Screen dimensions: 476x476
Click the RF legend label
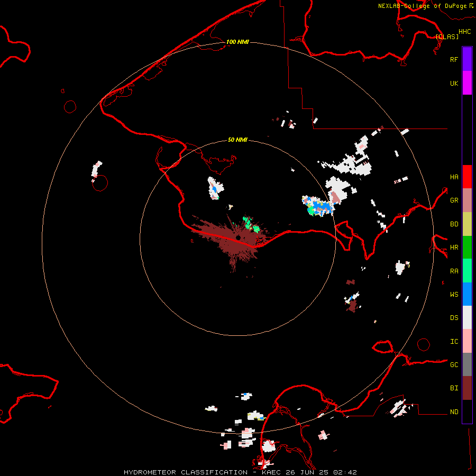click(454, 59)
